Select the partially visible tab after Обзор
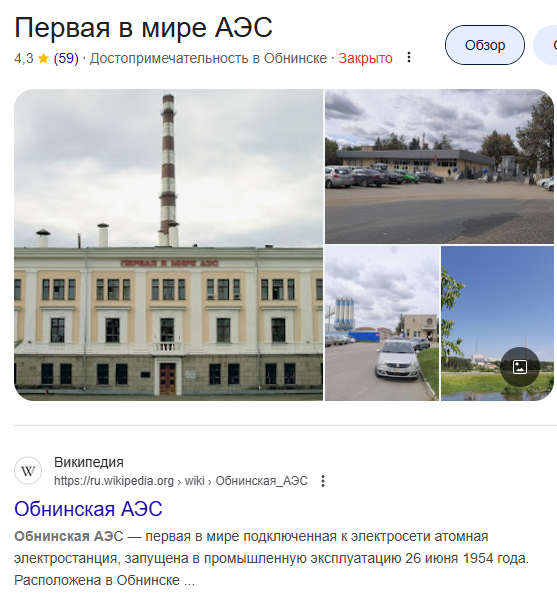 (546, 45)
